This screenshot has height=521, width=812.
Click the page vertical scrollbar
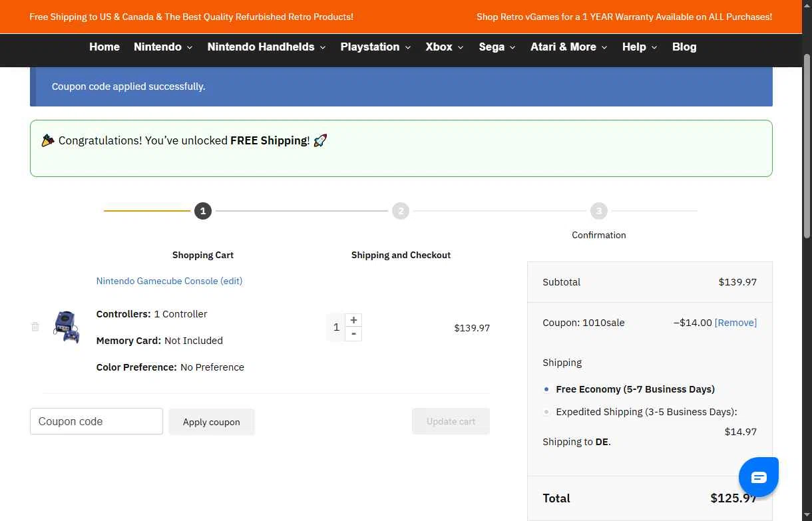[x=807, y=145]
